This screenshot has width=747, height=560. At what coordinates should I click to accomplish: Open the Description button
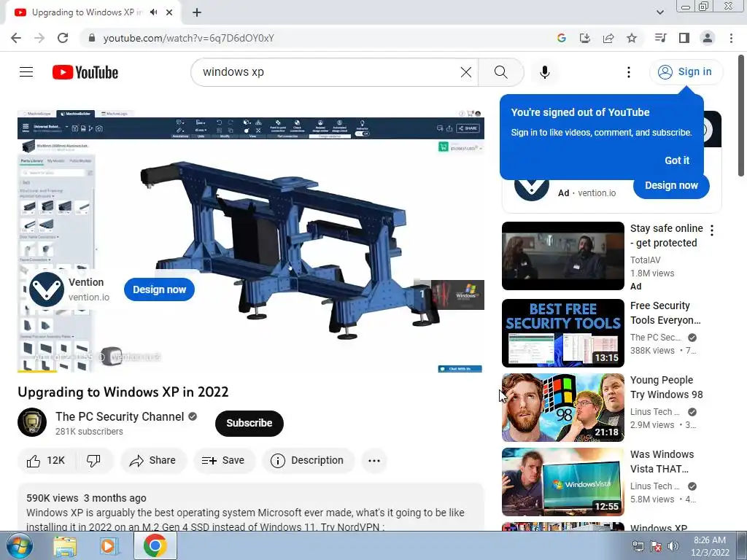(308, 461)
